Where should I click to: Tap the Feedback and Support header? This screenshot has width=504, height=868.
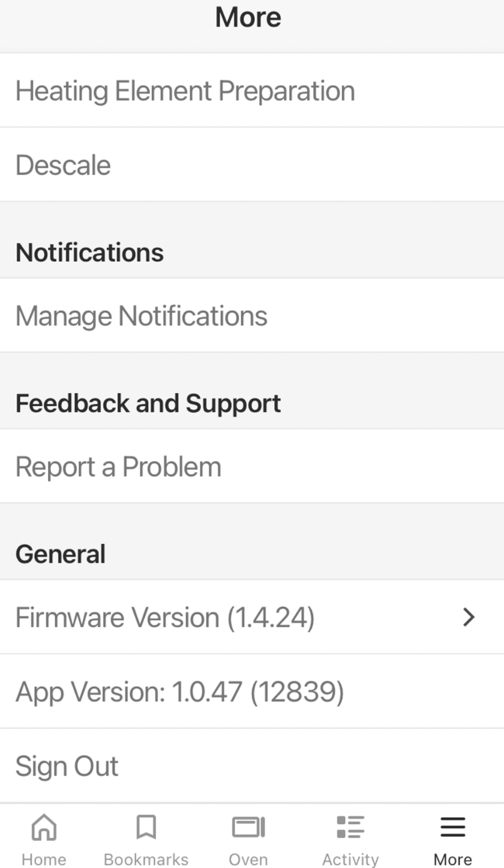coord(148,403)
